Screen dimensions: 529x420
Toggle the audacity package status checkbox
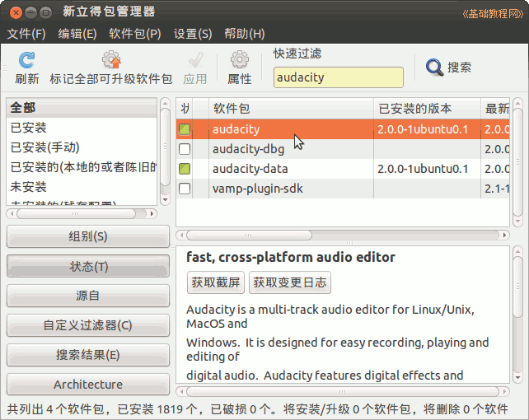click(x=185, y=129)
